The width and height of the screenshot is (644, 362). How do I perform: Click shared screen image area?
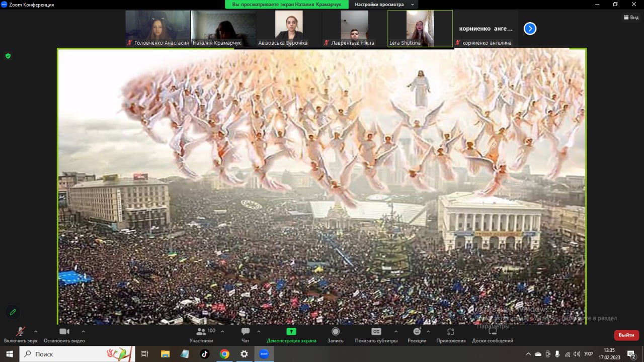coord(322,186)
